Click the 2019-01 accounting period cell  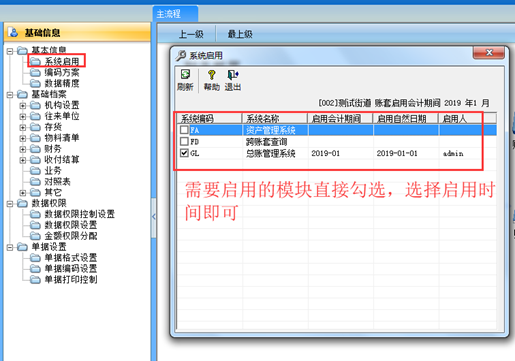click(x=340, y=153)
